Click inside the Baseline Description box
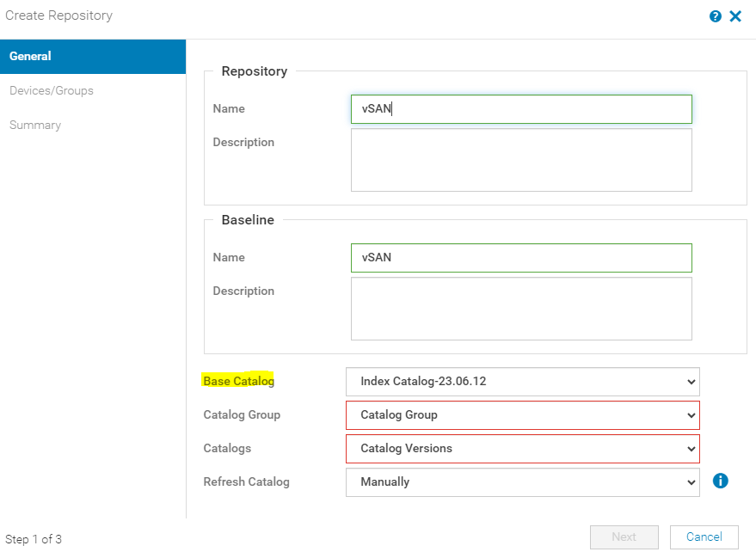The width and height of the screenshot is (756, 558). (521, 310)
